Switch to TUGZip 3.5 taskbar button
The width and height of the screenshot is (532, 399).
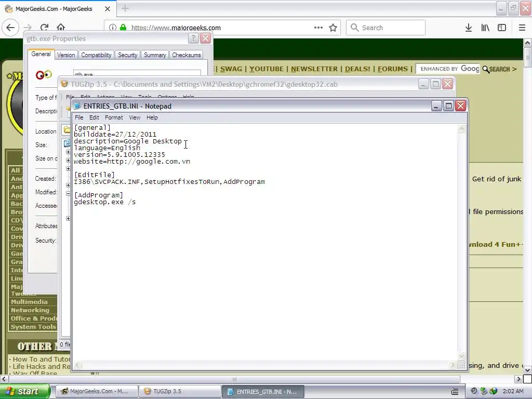[x=180, y=391]
